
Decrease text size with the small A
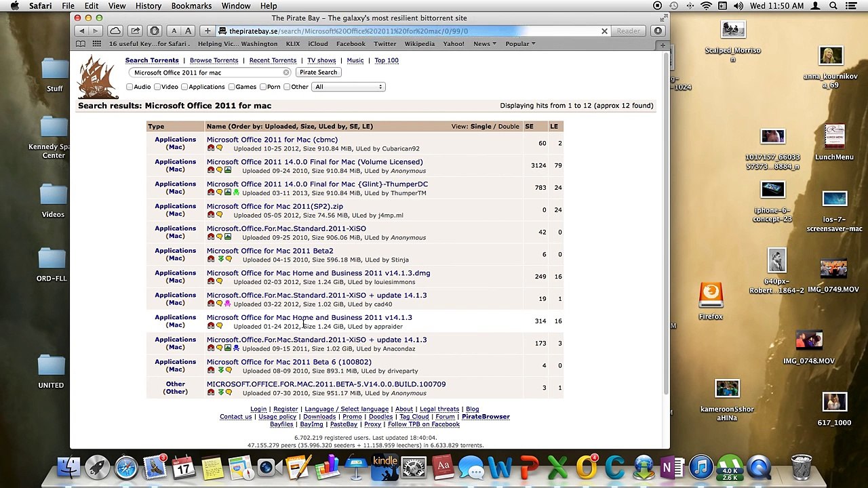click(x=174, y=31)
